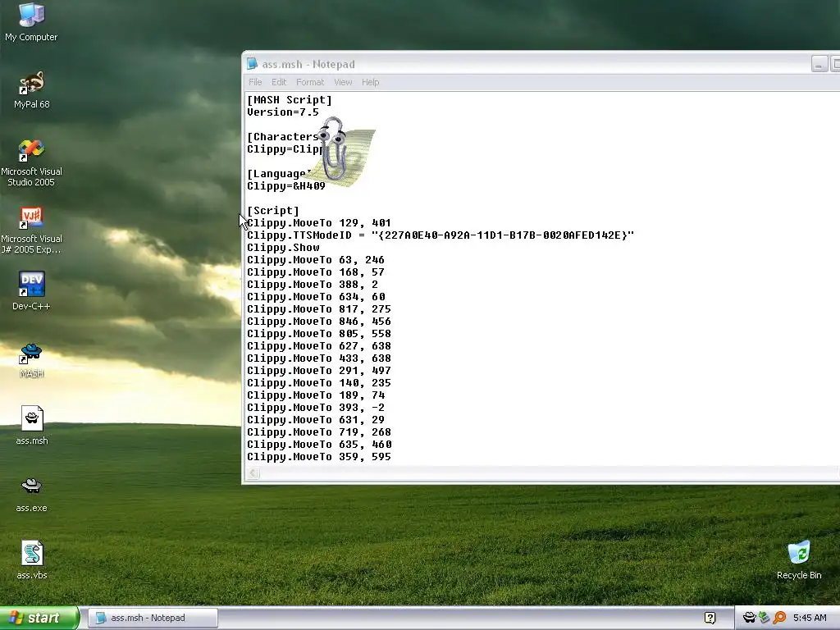Open My Computer desktop icon

click(x=31, y=21)
